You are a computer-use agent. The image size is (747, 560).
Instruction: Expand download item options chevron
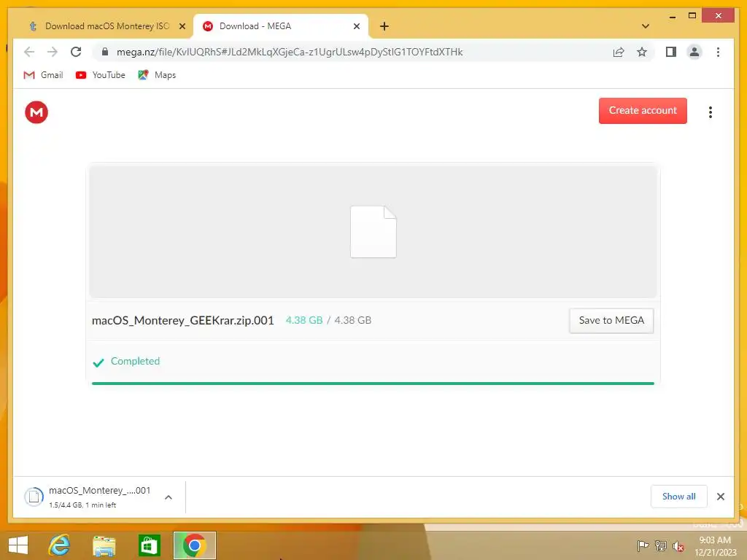(x=169, y=497)
